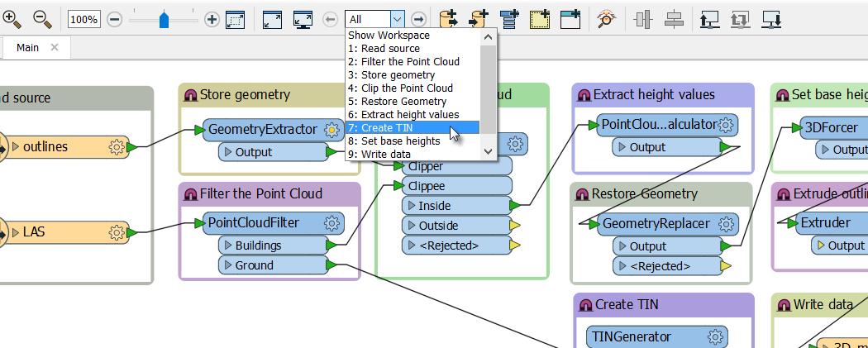Open the All bookmark navigator dropdown arrow

click(x=397, y=20)
